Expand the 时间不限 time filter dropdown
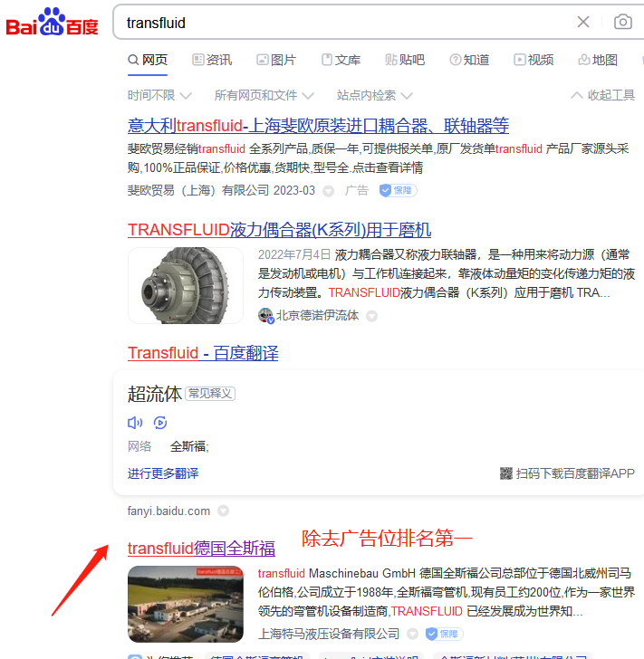 click(159, 95)
